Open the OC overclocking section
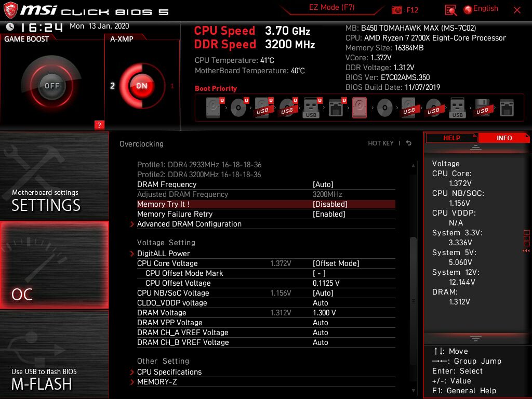 54,265
